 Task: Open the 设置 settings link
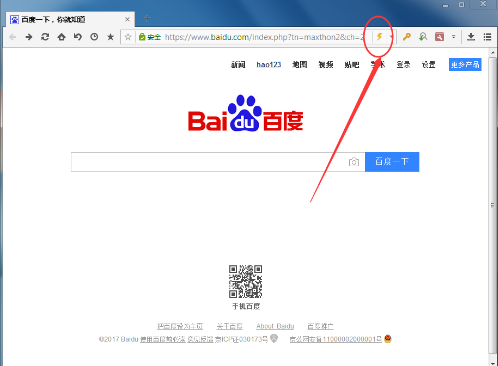coord(429,65)
